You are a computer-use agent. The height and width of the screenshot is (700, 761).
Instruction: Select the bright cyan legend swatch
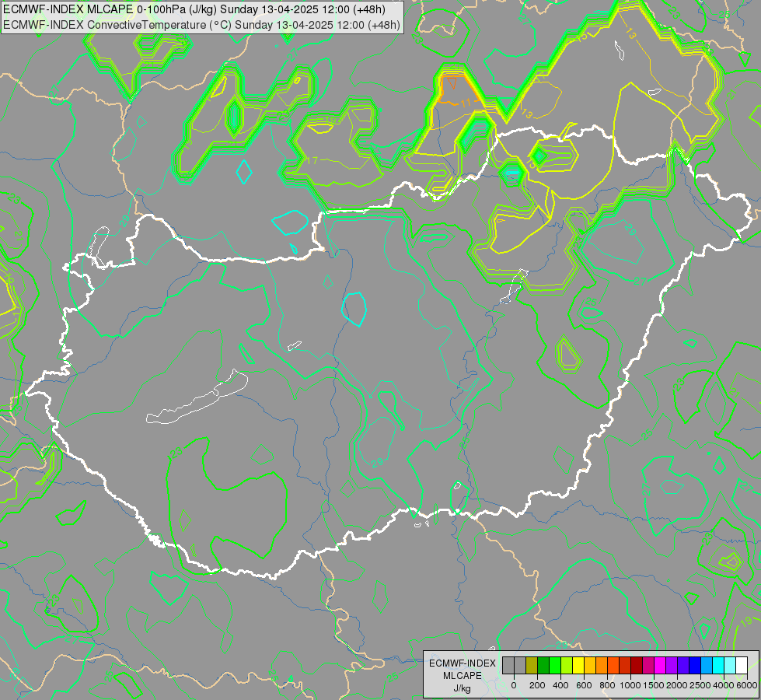click(717, 666)
